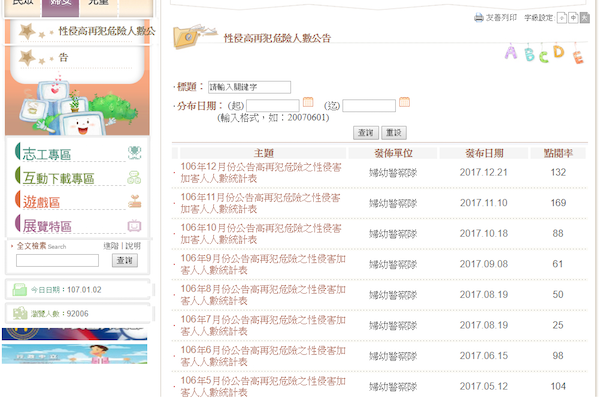Open the 互動下載專區 section
The width and height of the screenshot is (600, 398).
point(58,178)
